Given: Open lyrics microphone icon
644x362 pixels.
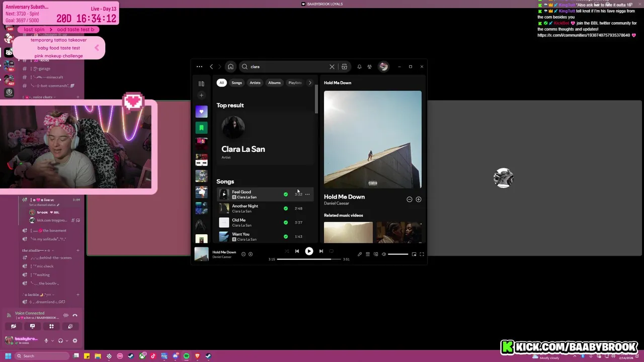Looking at the screenshot, I should (360, 254).
